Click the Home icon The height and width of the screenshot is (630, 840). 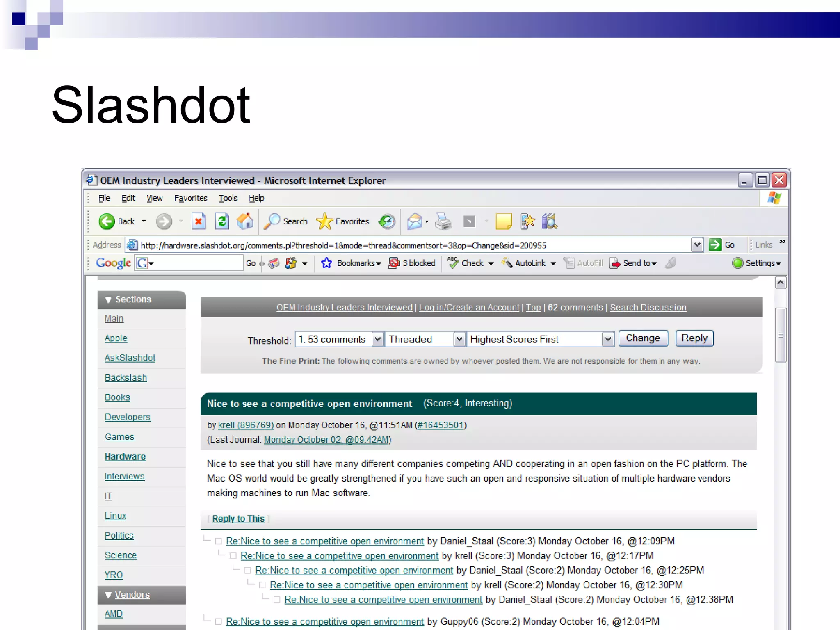click(x=245, y=221)
